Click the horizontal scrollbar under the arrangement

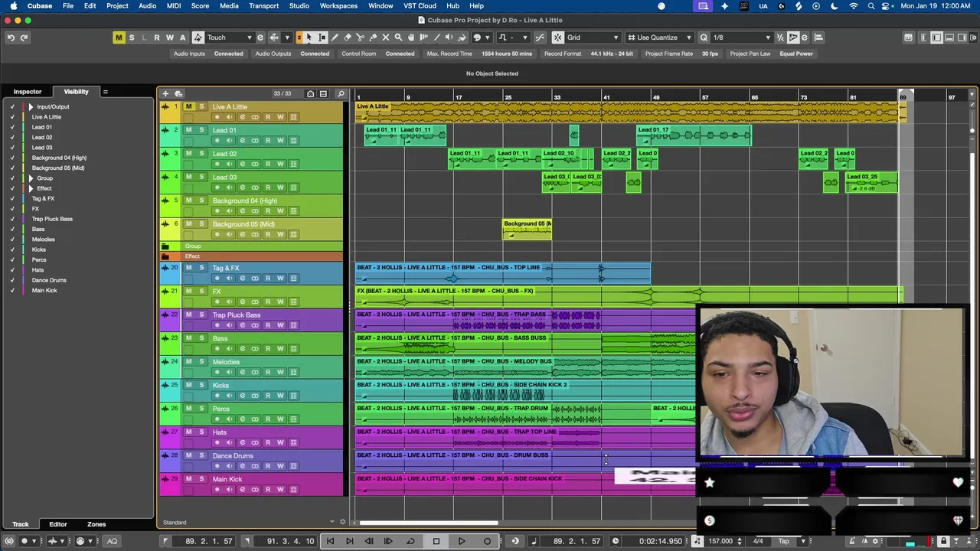429,523
